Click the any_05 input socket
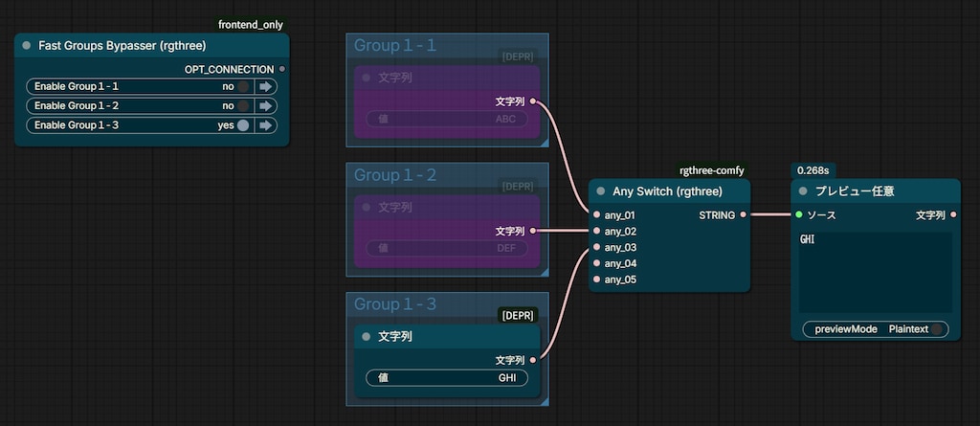This screenshot has height=426, width=980. (x=596, y=280)
